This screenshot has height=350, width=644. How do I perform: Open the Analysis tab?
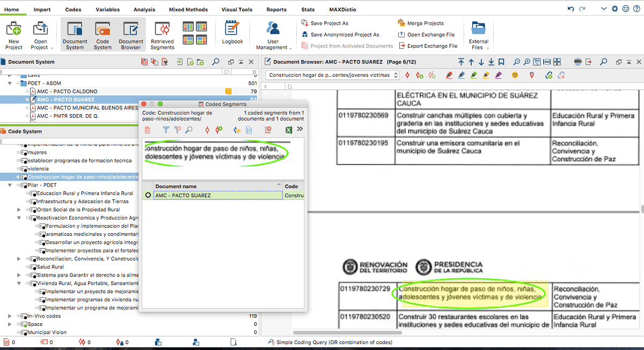[144, 10]
